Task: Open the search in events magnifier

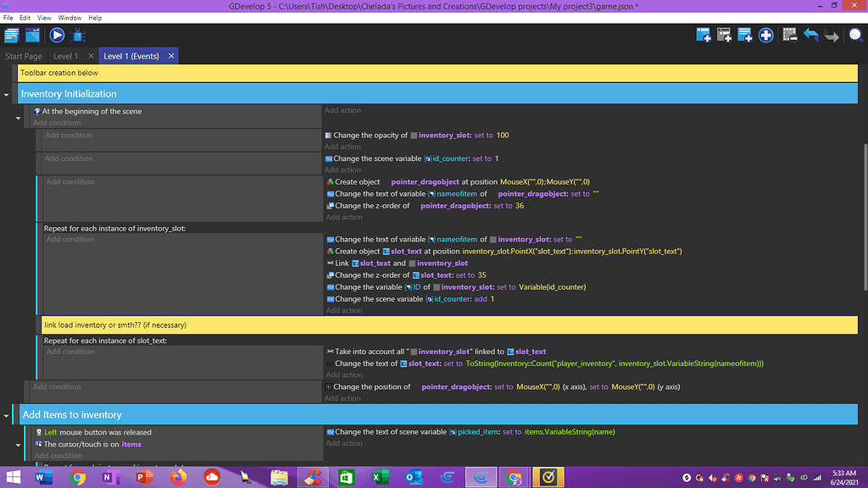Action: coord(854,35)
